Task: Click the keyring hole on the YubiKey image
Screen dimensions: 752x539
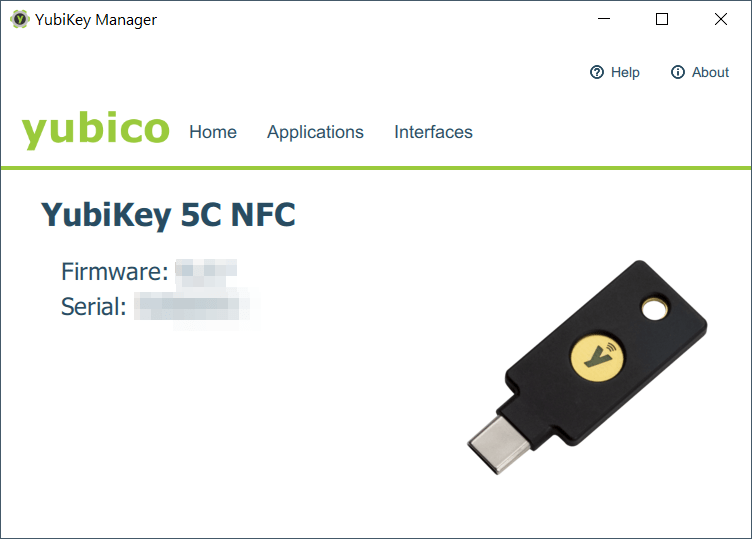Action: coord(655,310)
